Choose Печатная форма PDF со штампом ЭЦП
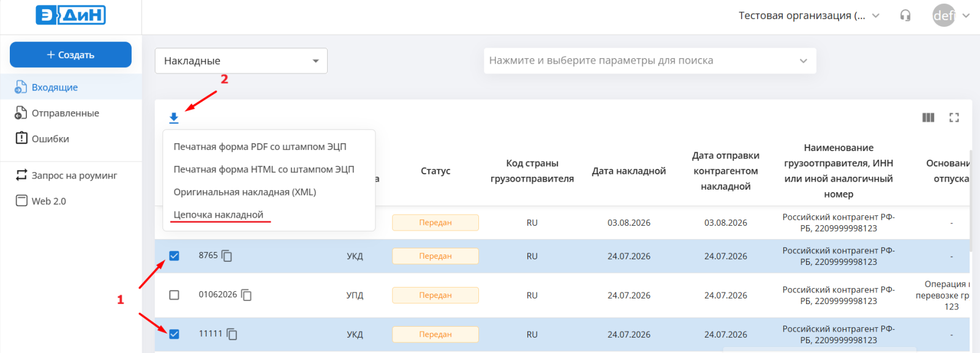The image size is (980, 353). 260,147
